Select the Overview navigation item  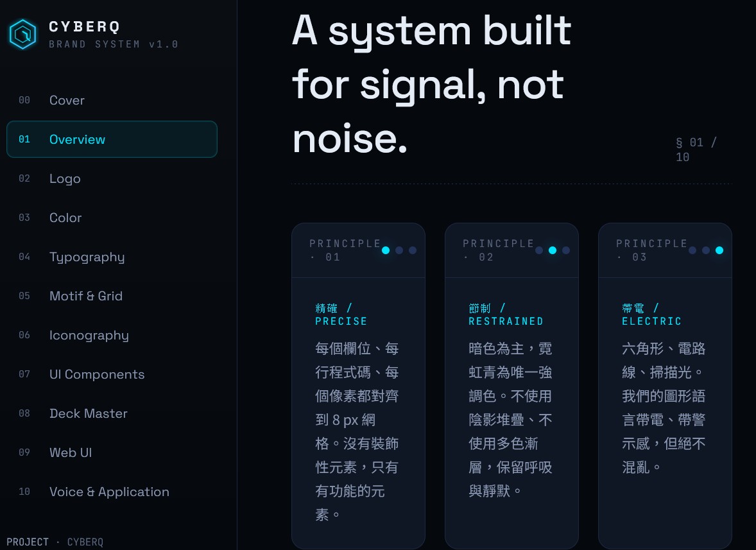[77, 139]
